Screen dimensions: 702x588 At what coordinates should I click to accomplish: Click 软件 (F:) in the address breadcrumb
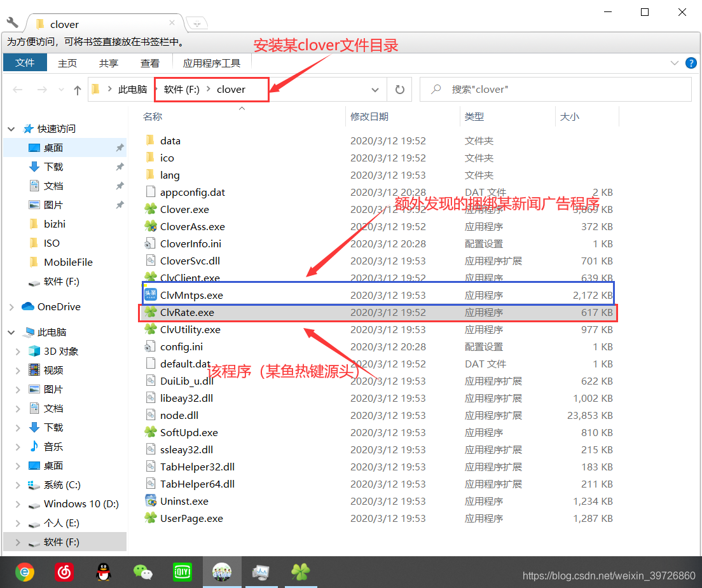pyautogui.click(x=181, y=90)
